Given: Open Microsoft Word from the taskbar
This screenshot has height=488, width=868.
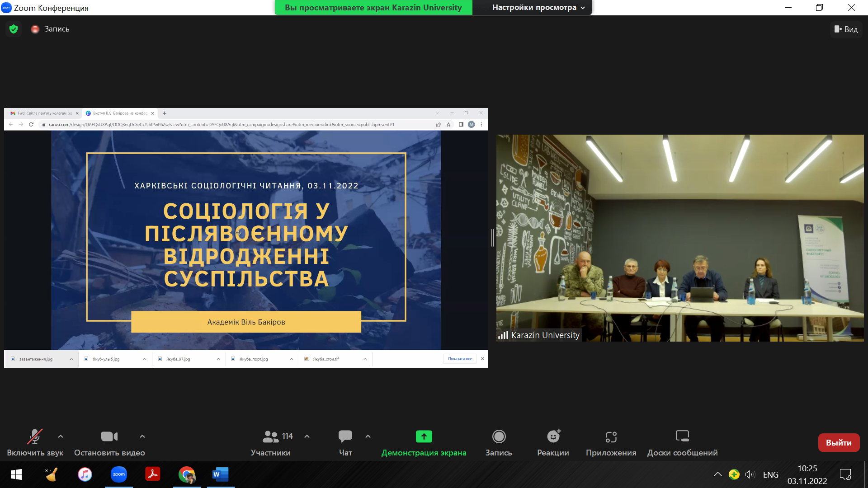Looking at the screenshot, I should tap(221, 474).
